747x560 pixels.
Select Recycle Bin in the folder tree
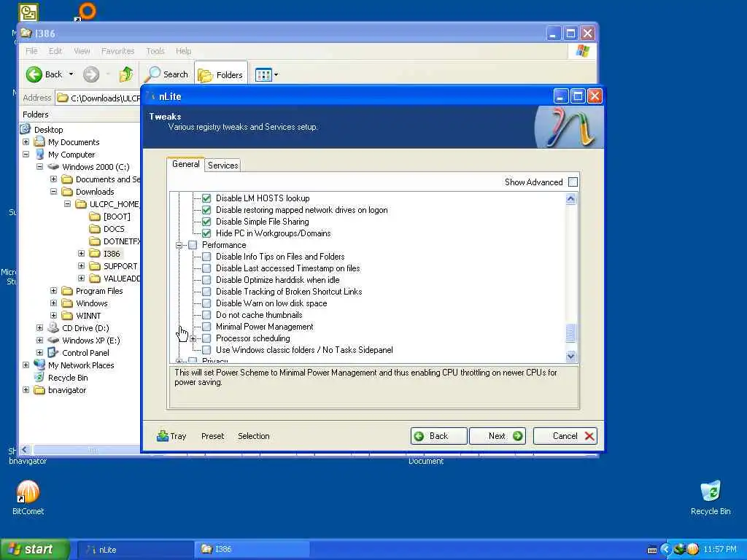click(x=68, y=378)
